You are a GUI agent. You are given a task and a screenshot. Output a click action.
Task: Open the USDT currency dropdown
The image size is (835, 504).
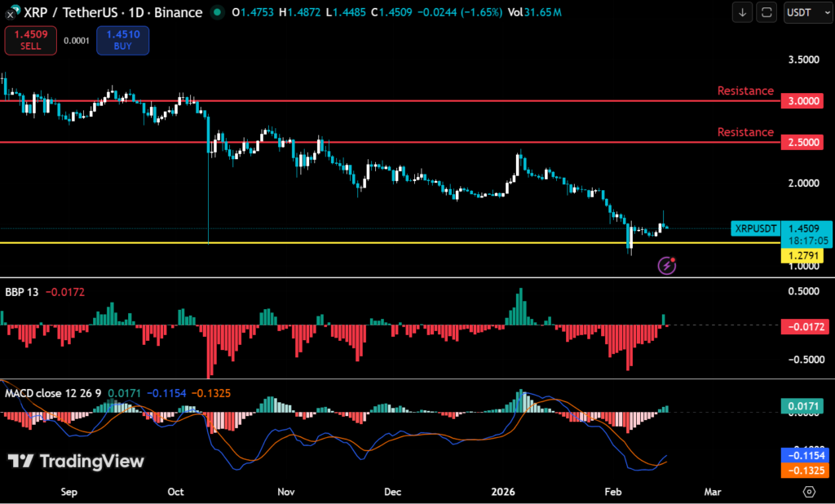click(x=806, y=13)
